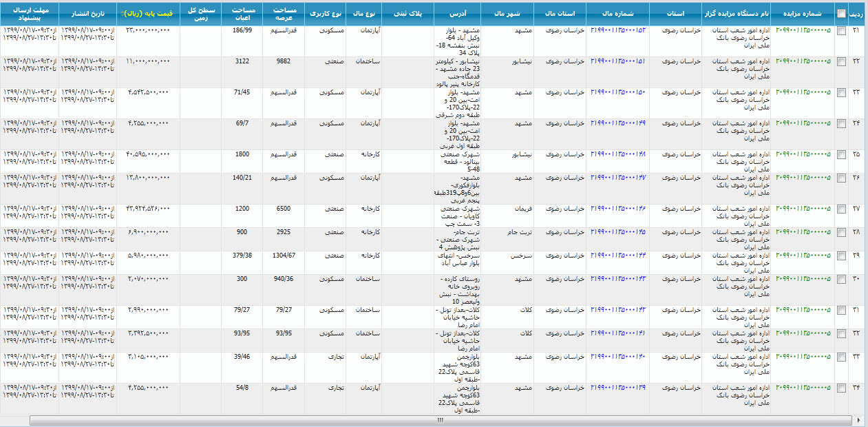Open the blue property number link in row ۲۱
This screenshot has height=427, width=868.
pos(618,31)
